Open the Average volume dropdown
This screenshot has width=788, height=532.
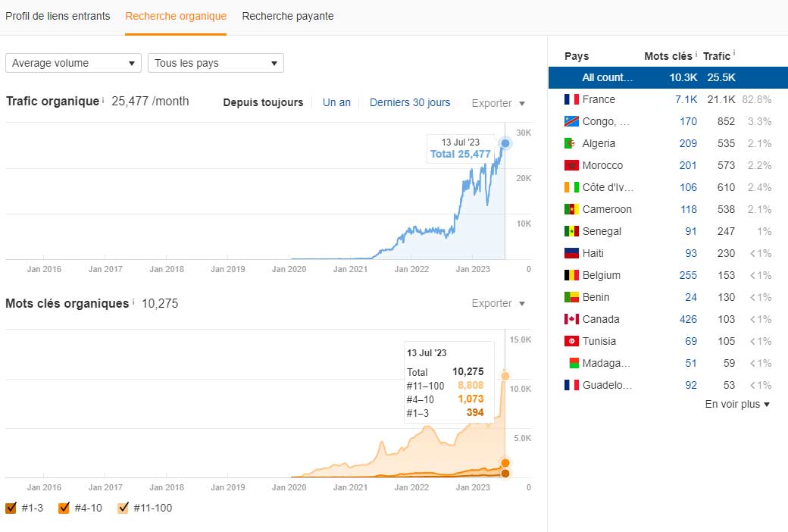coord(73,63)
